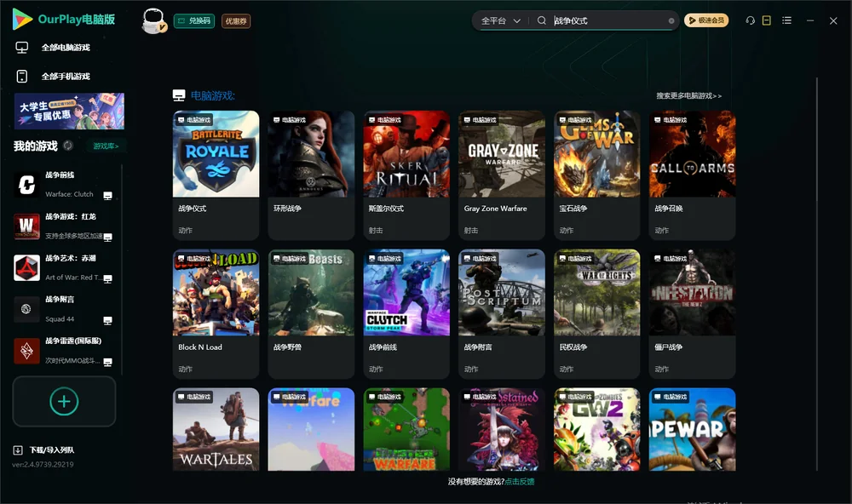Open the Plants vs Zombies GW2 card
The width and height of the screenshot is (852, 504).
point(596,429)
